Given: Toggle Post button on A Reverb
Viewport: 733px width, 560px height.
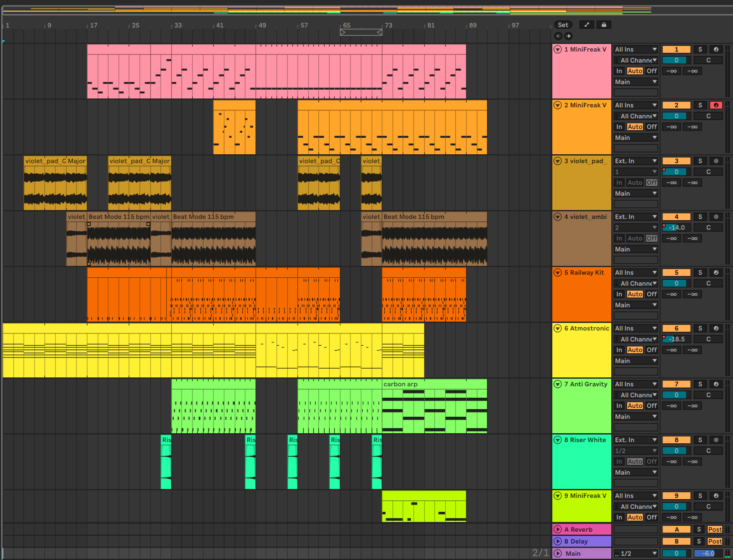Looking at the screenshot, I should tap(715, 530).
